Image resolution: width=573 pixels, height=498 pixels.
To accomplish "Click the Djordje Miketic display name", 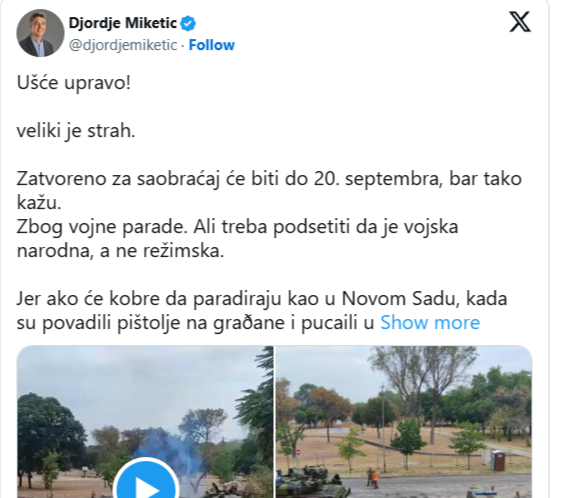I will [123, 23].
